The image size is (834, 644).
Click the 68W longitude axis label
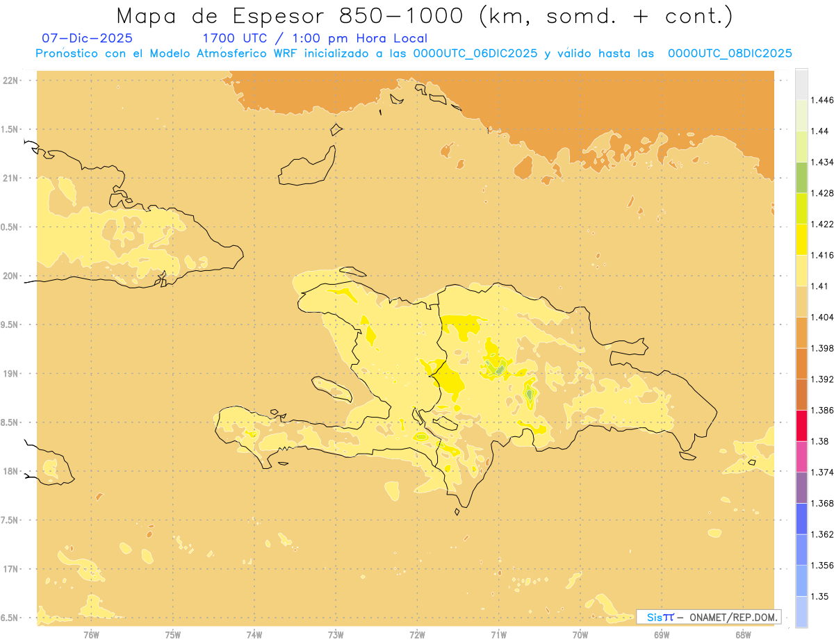point(743,635)
